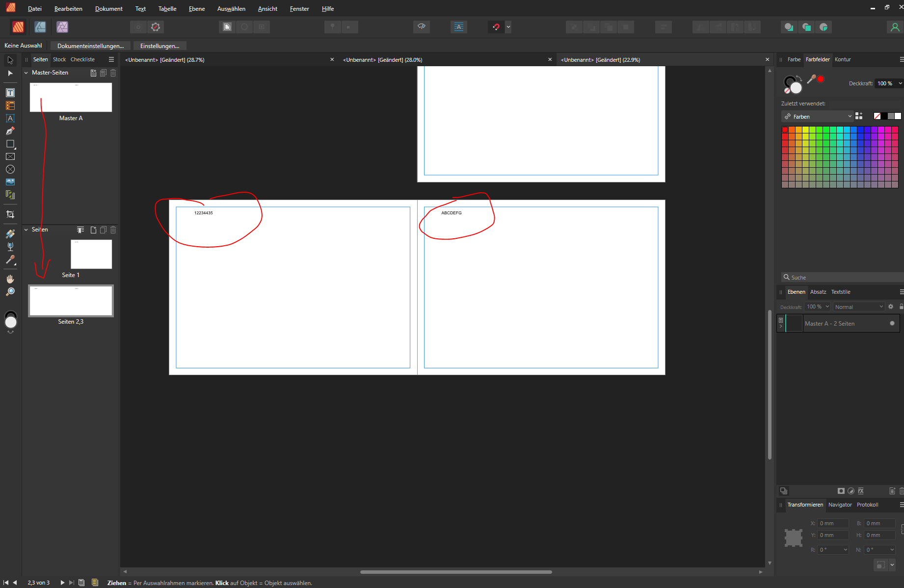The image size is (904, 588).
Task: Select the Hand view tool
Action: [x=10, y=279]
